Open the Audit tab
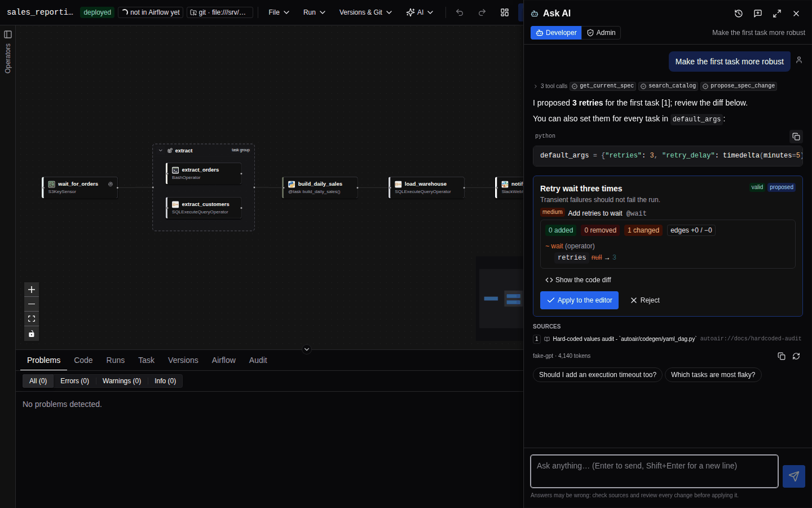Viewport: 812px width, 508px height. (258, 360)
